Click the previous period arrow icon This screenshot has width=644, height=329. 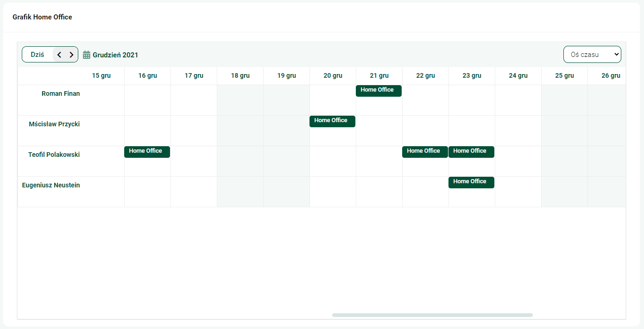(59, 55)
